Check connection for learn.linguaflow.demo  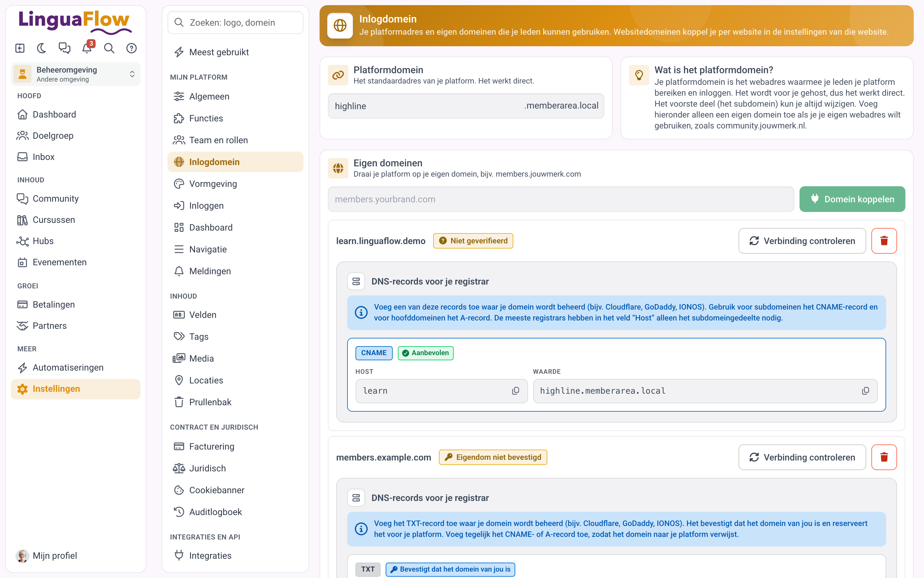pos(802,241)
